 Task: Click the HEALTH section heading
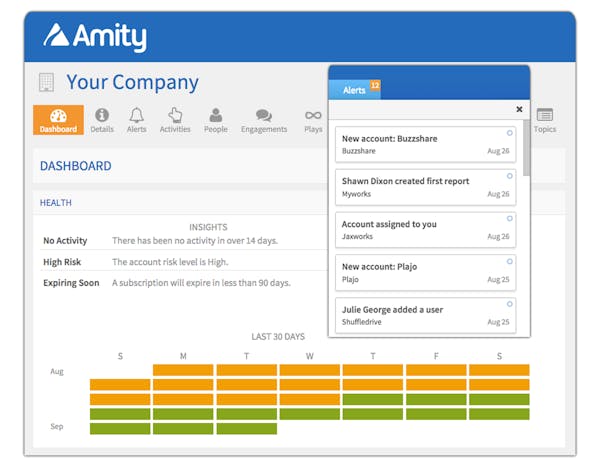(x=56, y=202)
